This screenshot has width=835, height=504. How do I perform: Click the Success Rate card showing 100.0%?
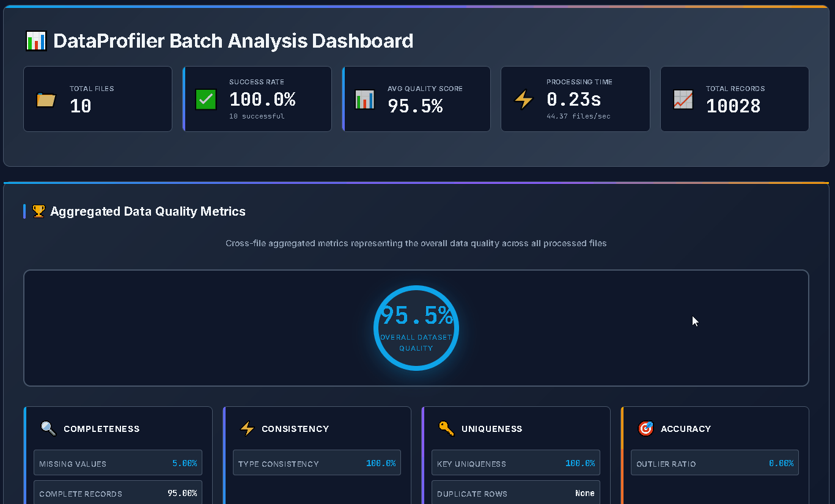pos(257,99)
